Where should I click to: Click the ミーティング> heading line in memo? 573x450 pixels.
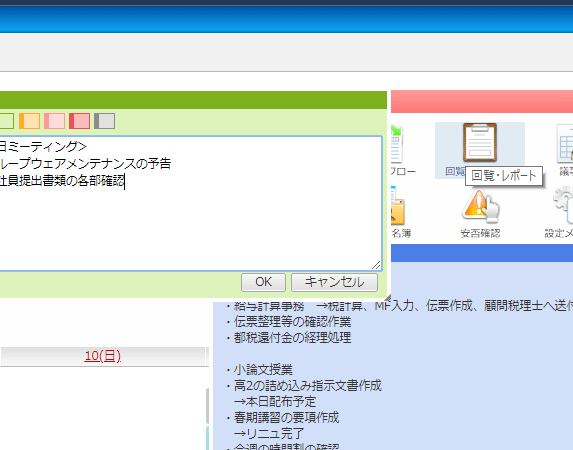(43, 146)
